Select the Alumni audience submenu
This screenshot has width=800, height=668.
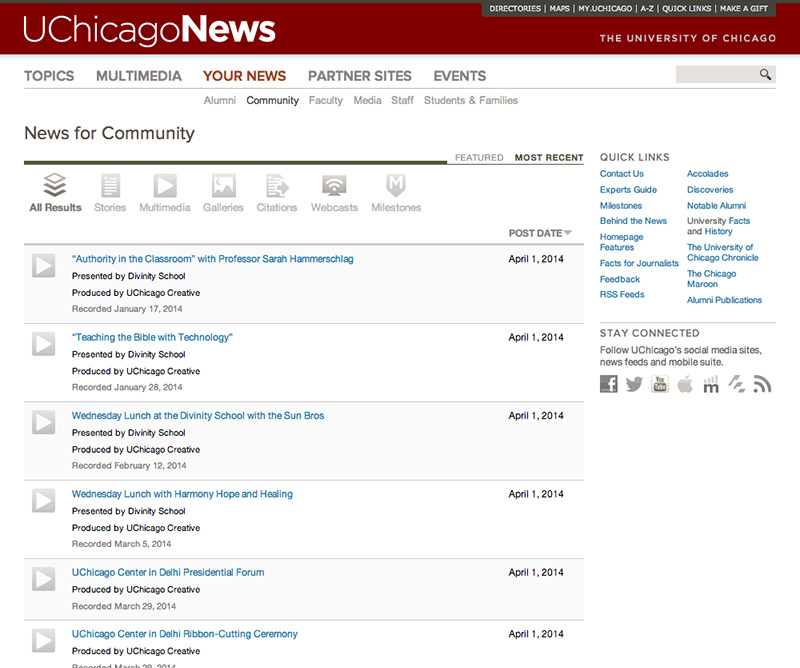tap(220, 101)
